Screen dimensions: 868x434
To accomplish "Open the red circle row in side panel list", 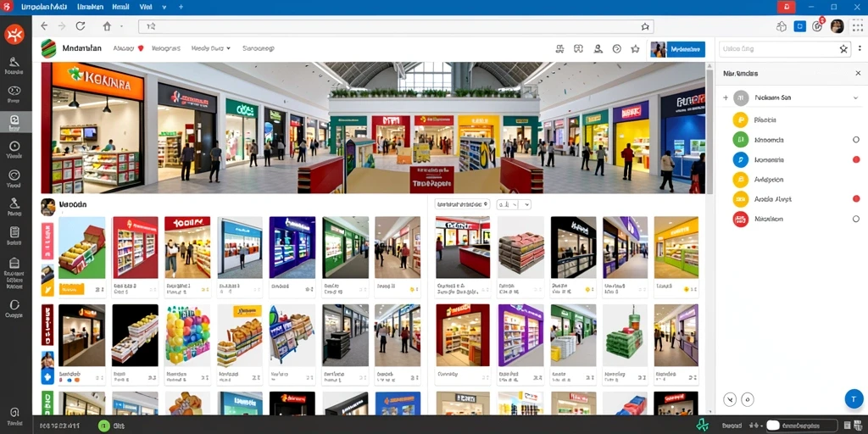I will pyautogui.click(x=792, y=219).
